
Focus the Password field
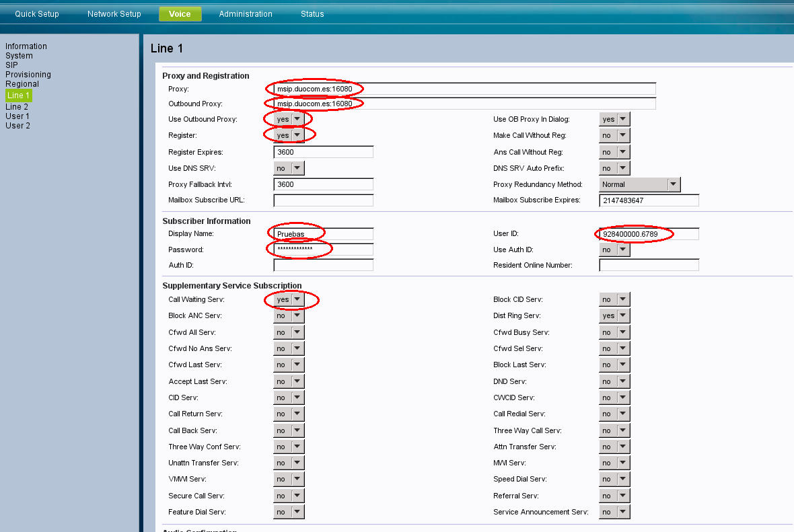(x=323, y=250)
